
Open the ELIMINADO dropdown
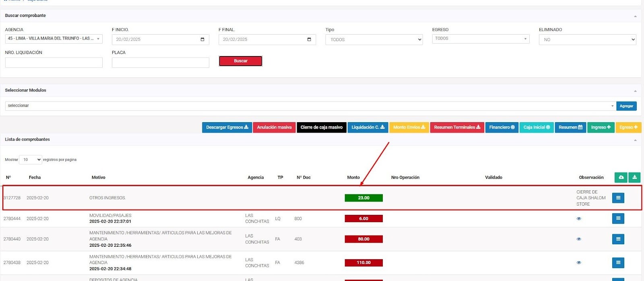point(587,40)
